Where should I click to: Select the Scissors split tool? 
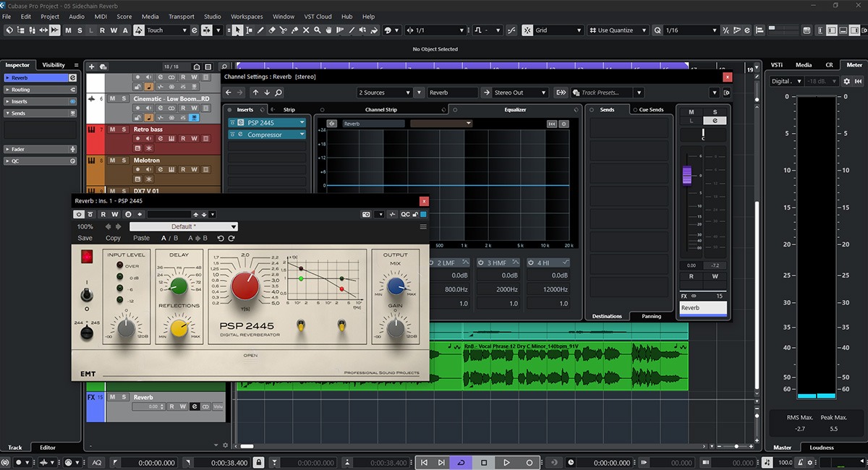284,30
